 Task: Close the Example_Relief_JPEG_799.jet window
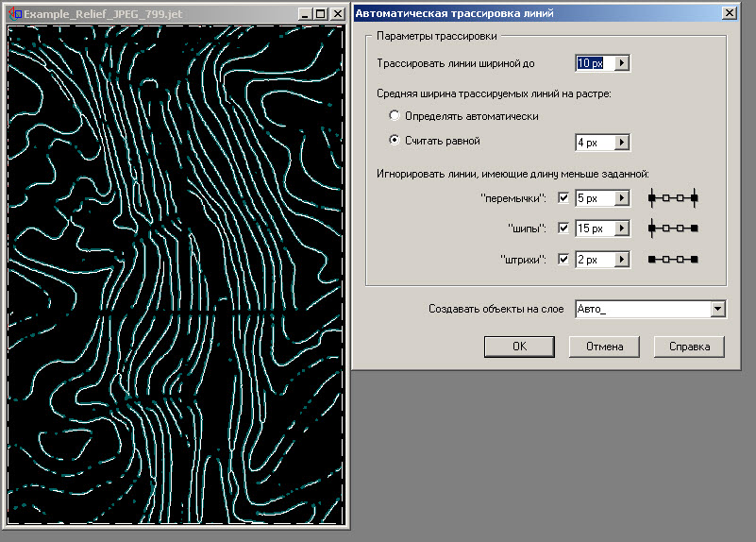[339, 14]
